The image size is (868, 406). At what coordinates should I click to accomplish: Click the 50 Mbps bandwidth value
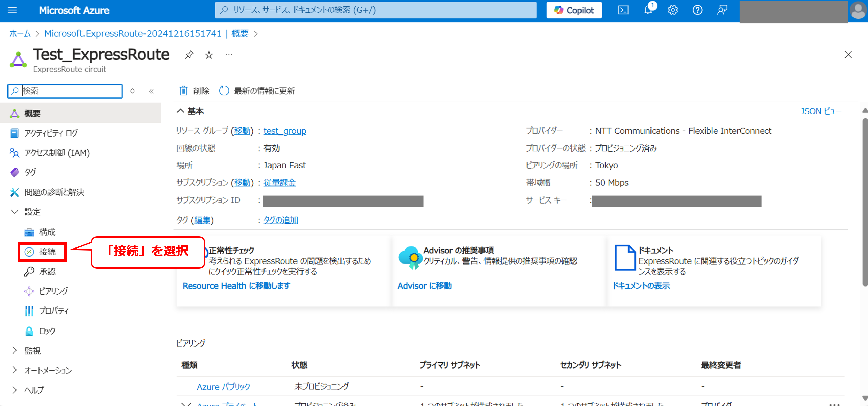611,182
